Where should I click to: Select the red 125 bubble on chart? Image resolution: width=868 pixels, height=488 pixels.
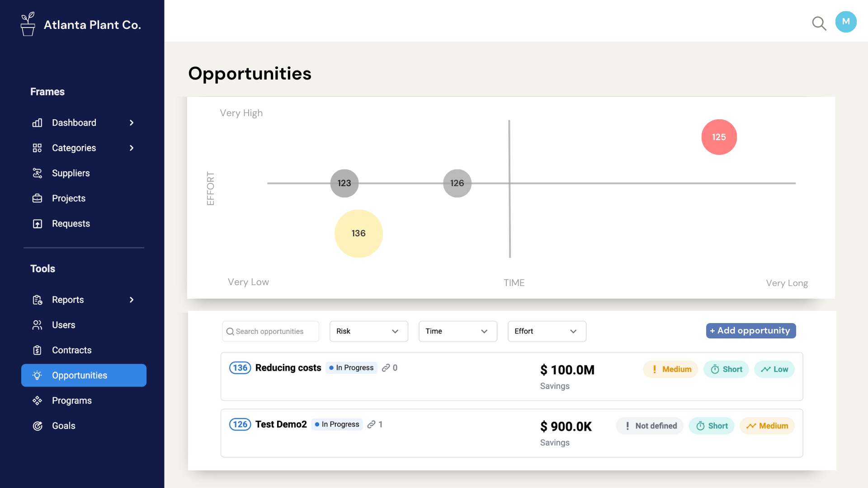tap(719, 137)
